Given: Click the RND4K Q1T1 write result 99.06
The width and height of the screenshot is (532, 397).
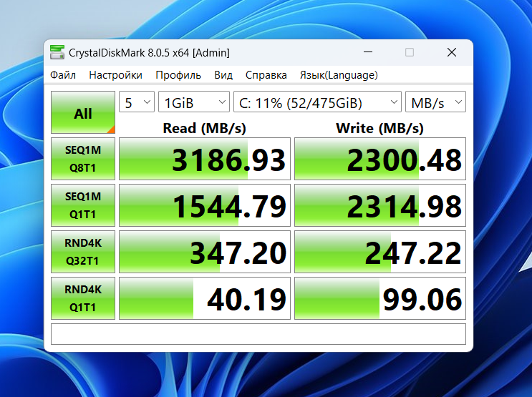Looking at the screenshot, I should (x=380, y=298).
